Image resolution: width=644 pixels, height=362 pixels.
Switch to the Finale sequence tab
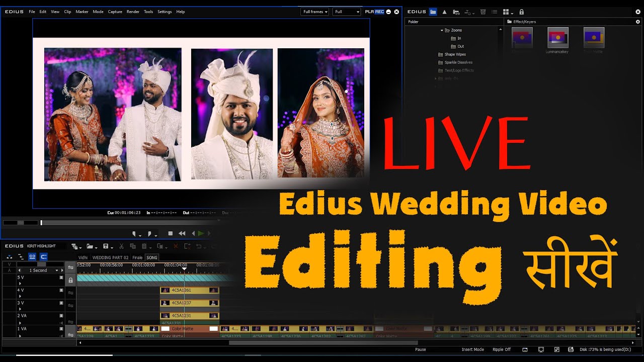[137, 257]
